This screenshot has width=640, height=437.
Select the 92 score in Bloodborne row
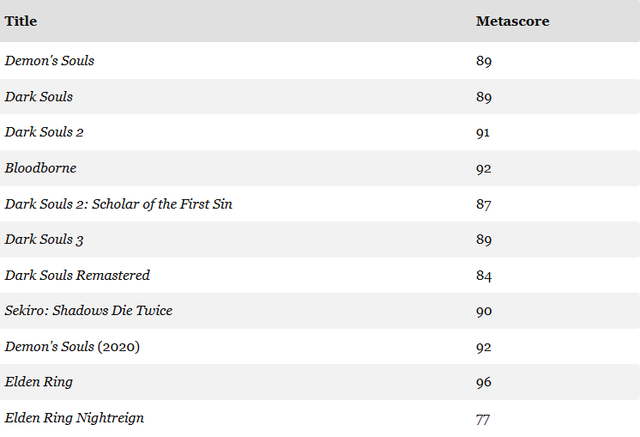click(x=484, y=168)
